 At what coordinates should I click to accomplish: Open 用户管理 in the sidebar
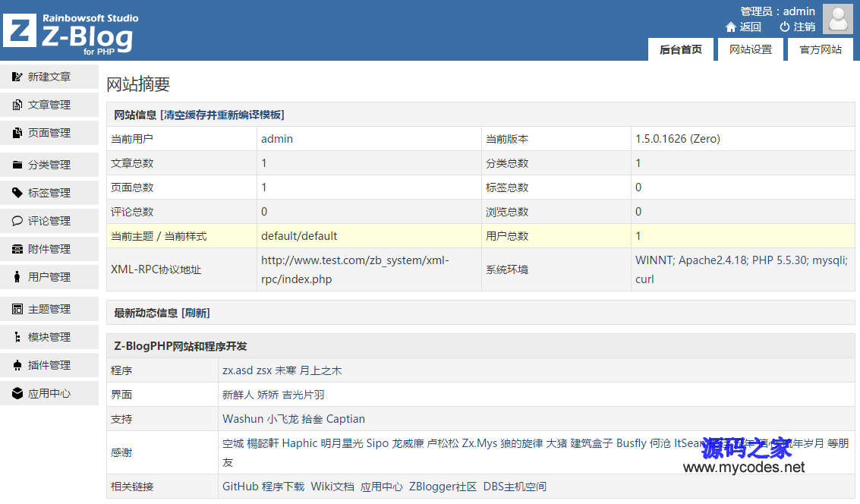pyautogui.click(x=49, y=277)
